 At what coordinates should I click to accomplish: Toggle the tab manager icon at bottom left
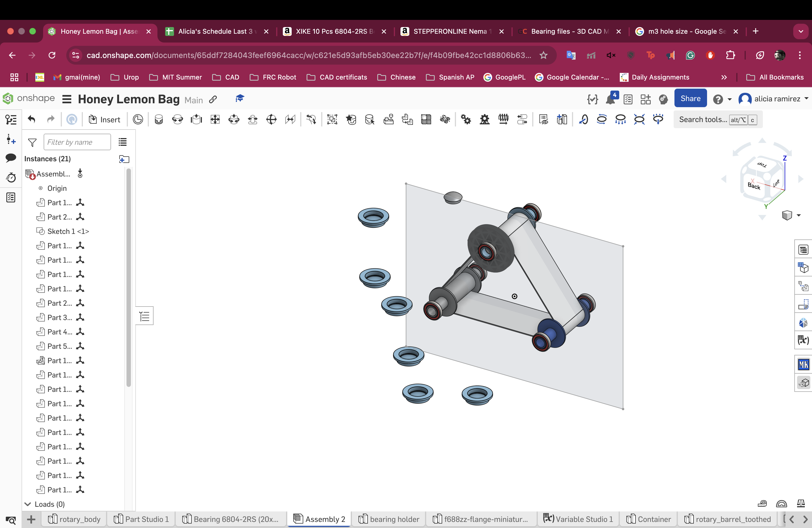[10, 520]
